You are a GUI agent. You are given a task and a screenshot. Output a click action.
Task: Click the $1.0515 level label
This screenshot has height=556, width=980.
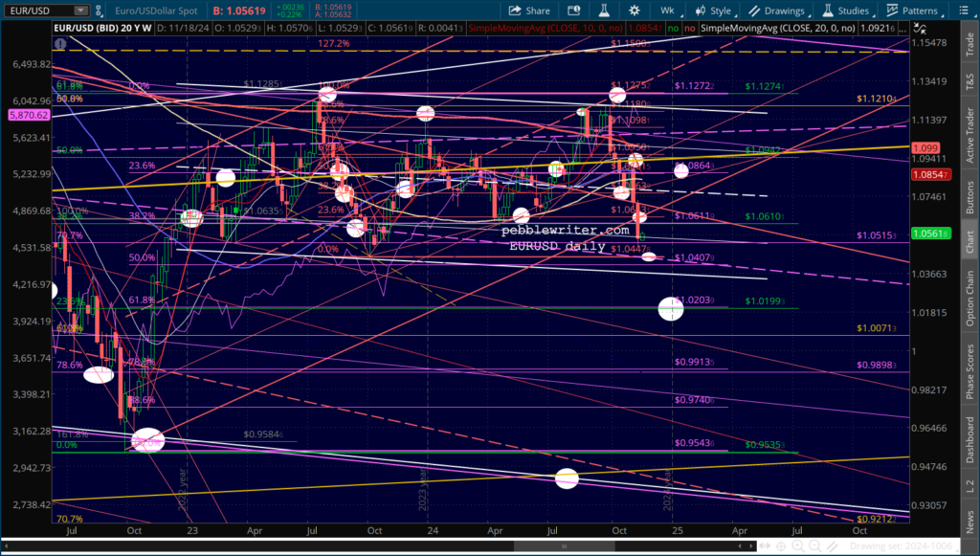[x=877, y=235]
